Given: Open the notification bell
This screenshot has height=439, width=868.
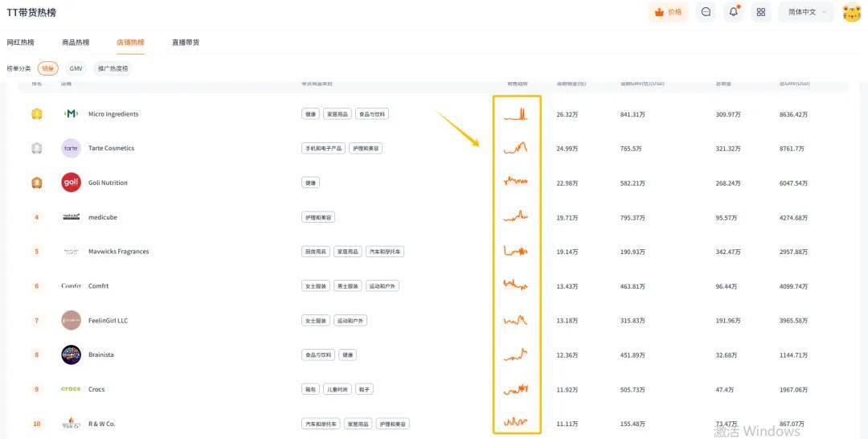Looking at the screenshot, I should (x=733, y=12).
